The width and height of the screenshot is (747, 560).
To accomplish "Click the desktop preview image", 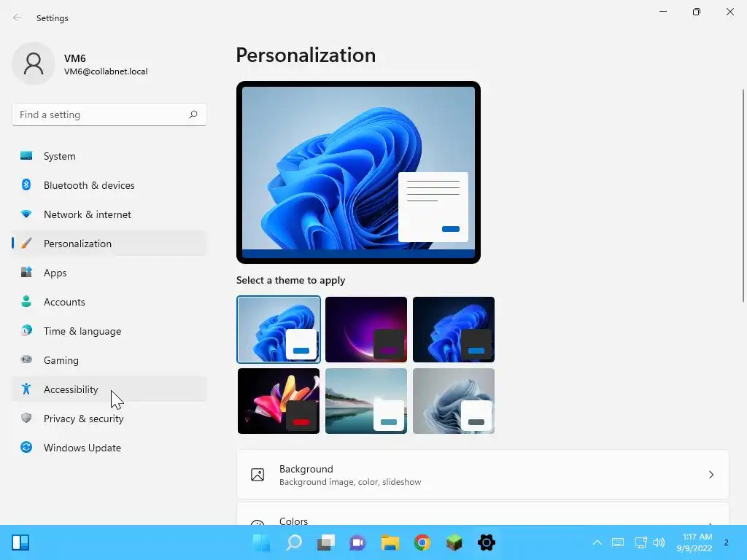I will click(358, 172).
